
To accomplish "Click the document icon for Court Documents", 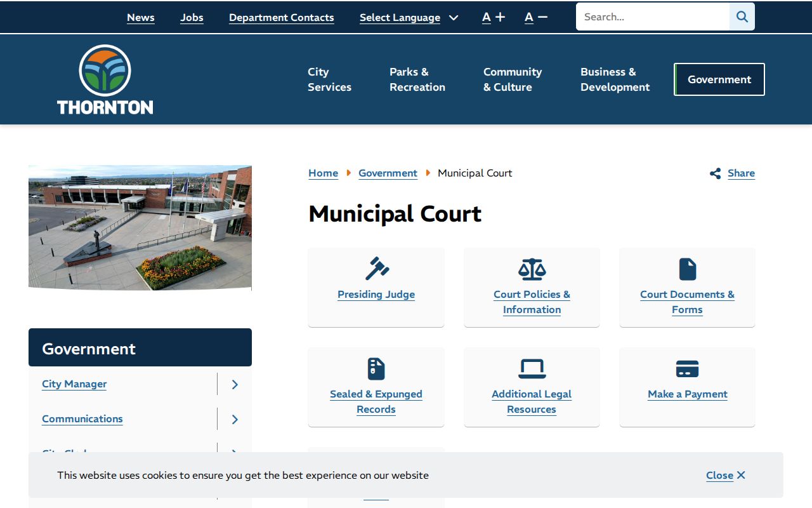I will coord(688,269).
